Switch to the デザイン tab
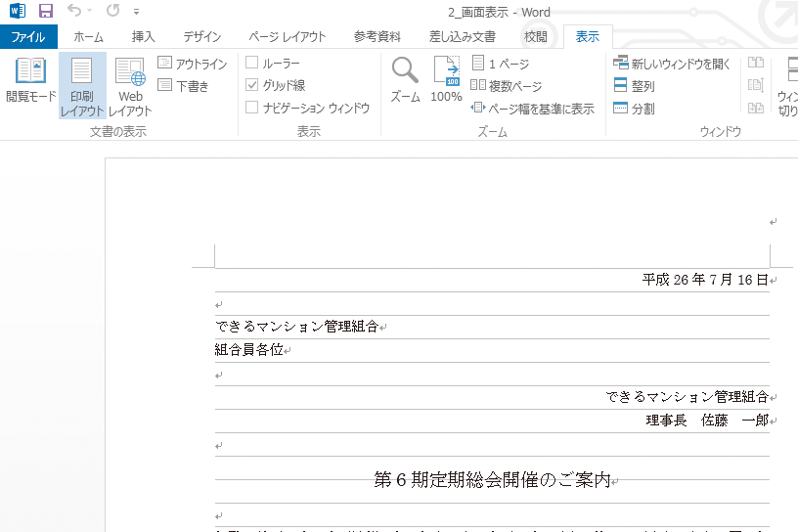The height and width of the screenshot is (532, 798). coord(202,36)
